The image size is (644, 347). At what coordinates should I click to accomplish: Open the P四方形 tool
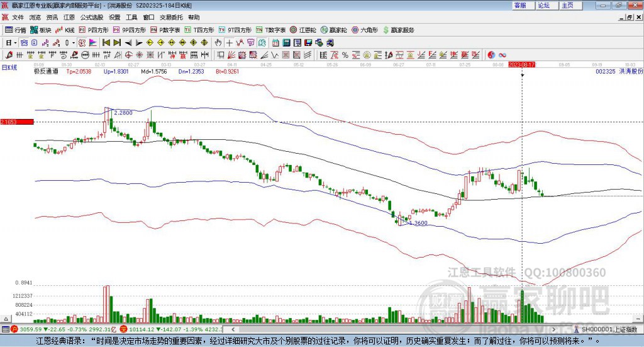94,30
